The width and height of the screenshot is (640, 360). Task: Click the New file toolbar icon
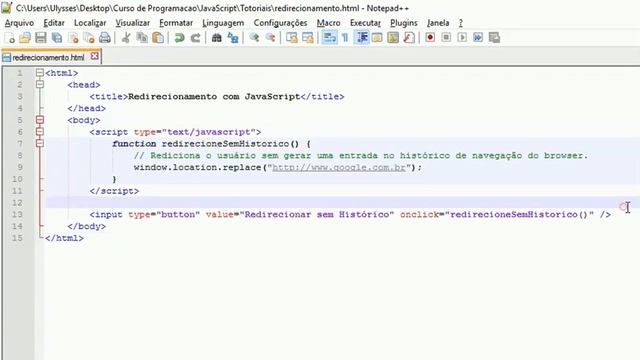coord(10,38)
